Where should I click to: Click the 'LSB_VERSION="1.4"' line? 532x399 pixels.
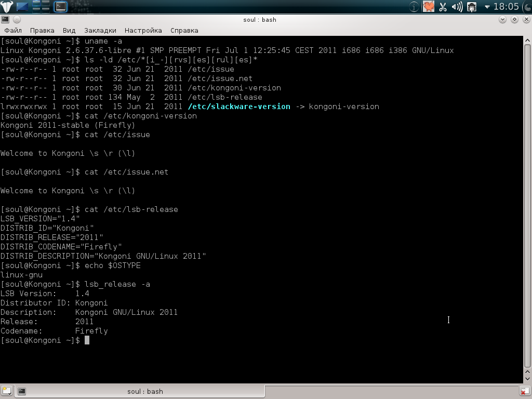click(40, 219)
